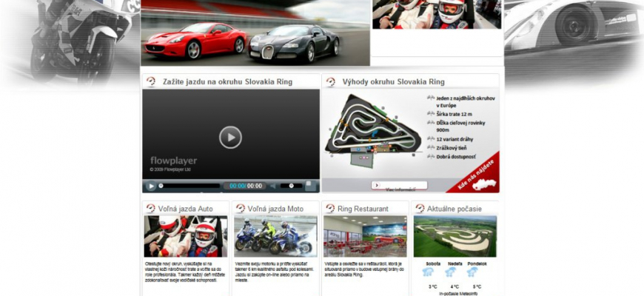Click the speedometer icon beside 'Aktuálne počasie'
The width and height of the screenshot is (644, 296).
click(420, 209)
